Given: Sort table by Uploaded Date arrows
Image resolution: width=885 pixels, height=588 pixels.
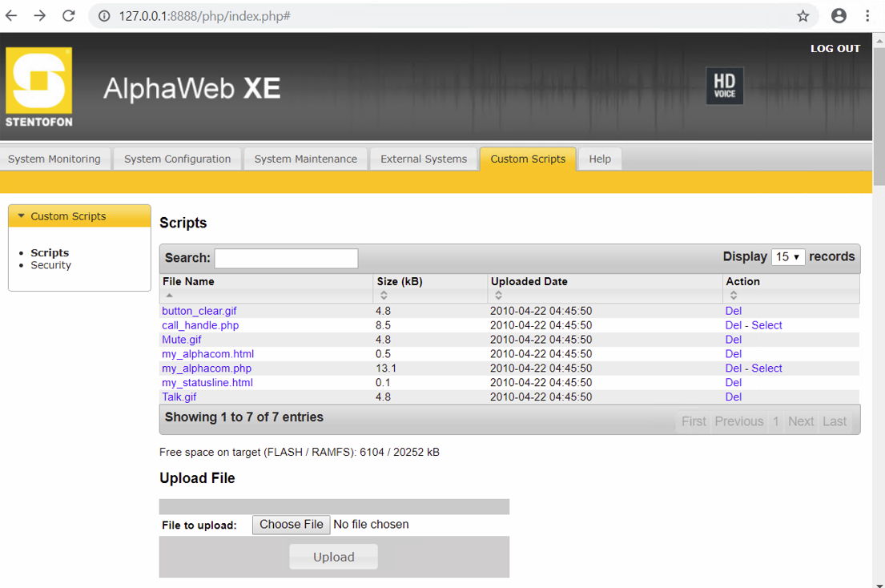Looking at the screenshot, I should tap(498, 295).
